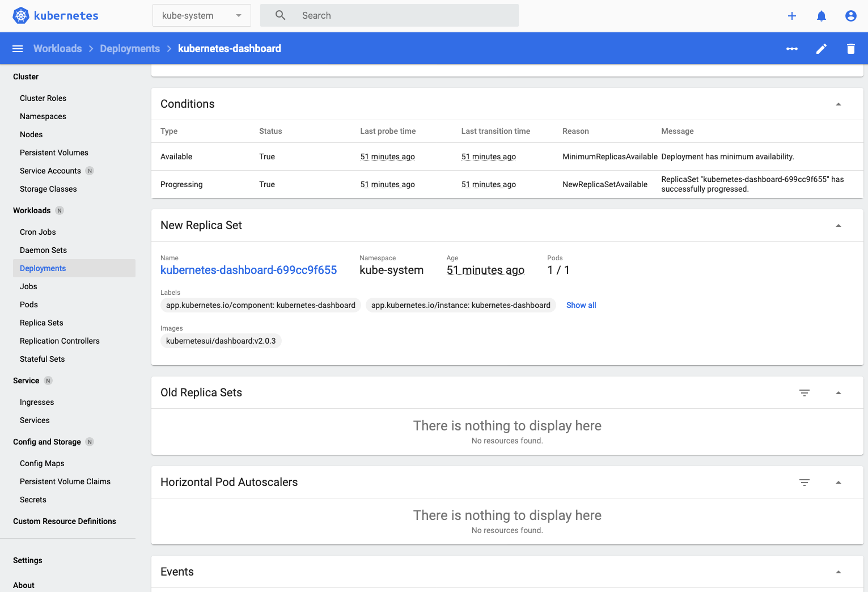The image size is (868, 592).
Task: Click N badge beside Config and Storage
Action: coord(90,442)
